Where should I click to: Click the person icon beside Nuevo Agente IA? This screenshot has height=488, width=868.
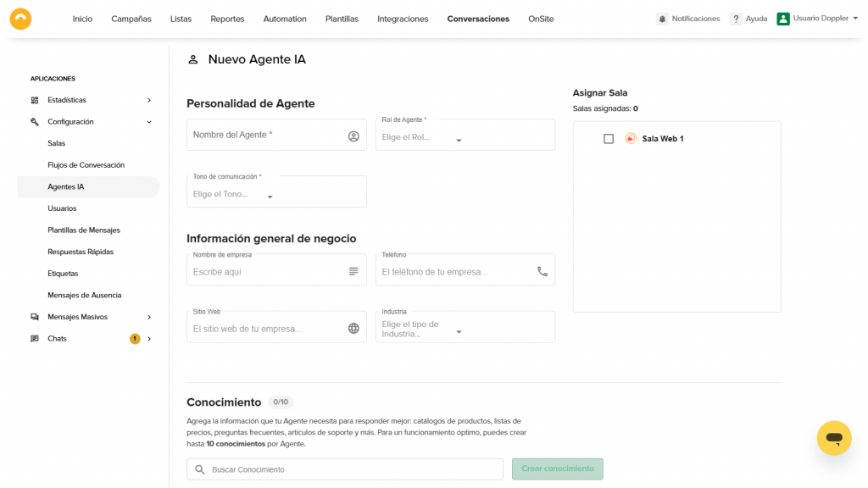tap(192, 59)
